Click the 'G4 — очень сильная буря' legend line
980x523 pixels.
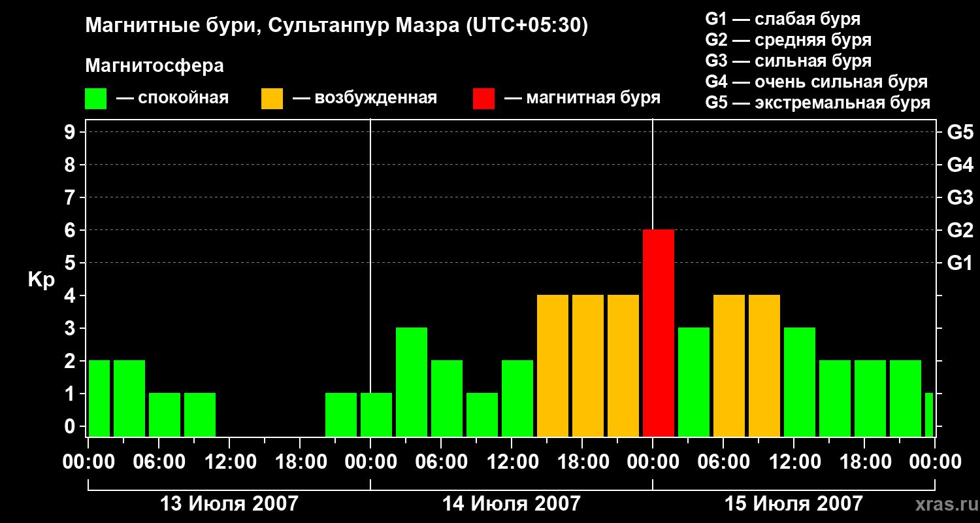[817, 81]
